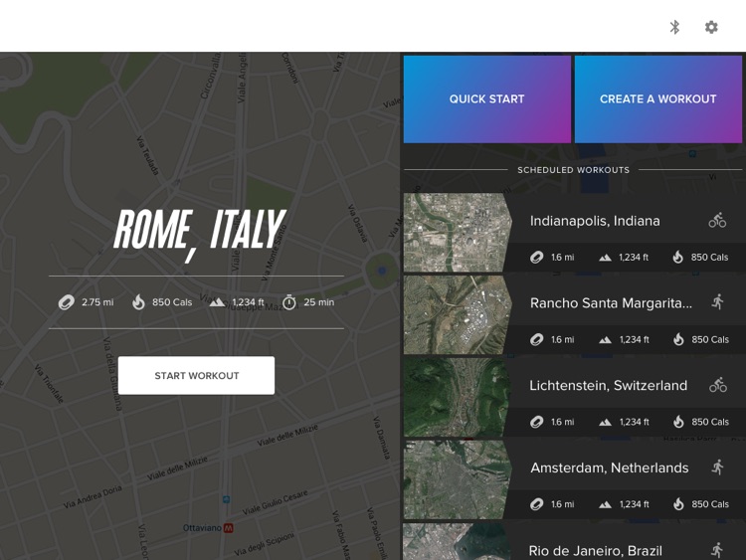Tap the Quick Start tile
The image size is (746, 560).
(487, 98)
